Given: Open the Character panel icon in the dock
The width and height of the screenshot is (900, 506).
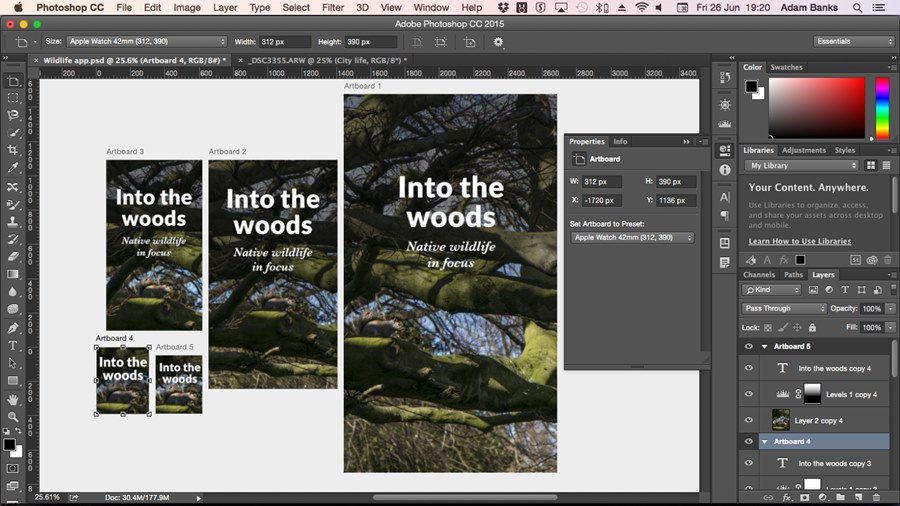Looking at the screenshot, I should pyautogui.click(x=725, y=197).
